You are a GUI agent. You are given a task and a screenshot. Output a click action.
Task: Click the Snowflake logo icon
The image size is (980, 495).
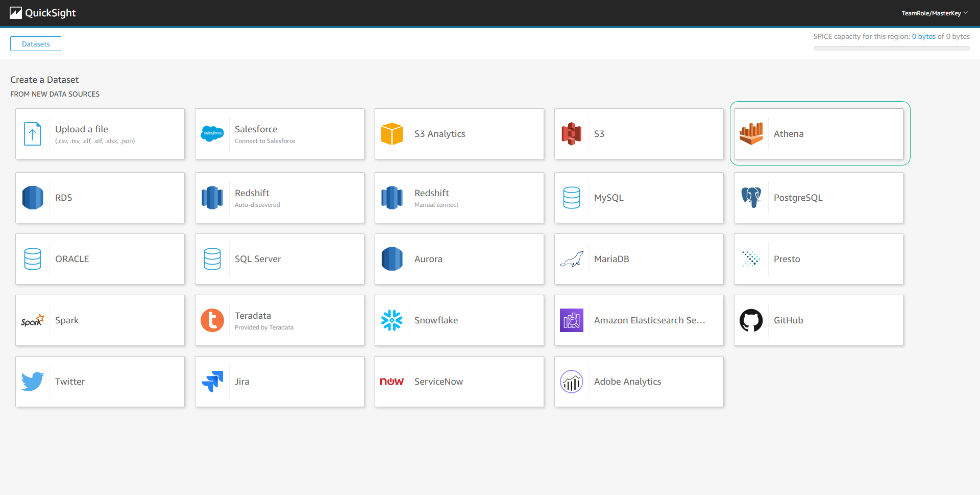[x=392, y=320]
